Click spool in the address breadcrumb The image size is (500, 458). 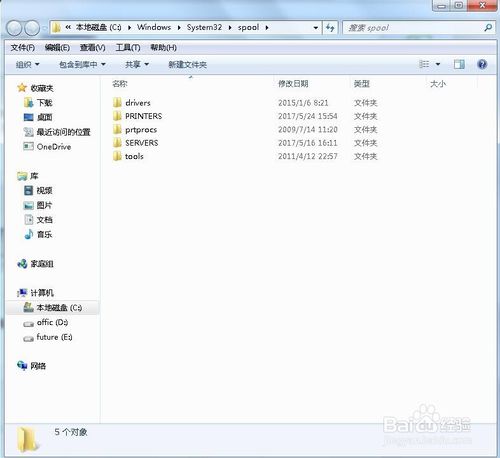tap(248, 27)
